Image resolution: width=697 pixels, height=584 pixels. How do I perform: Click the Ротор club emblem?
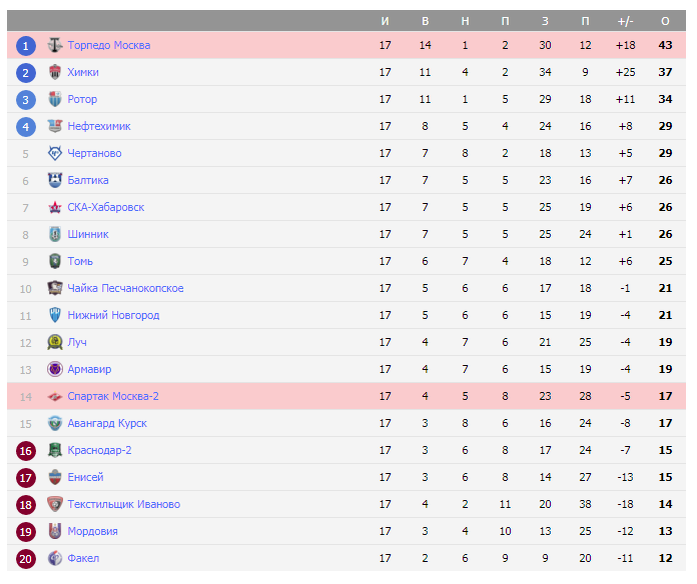pyautogui.click(x=55, y=99)
